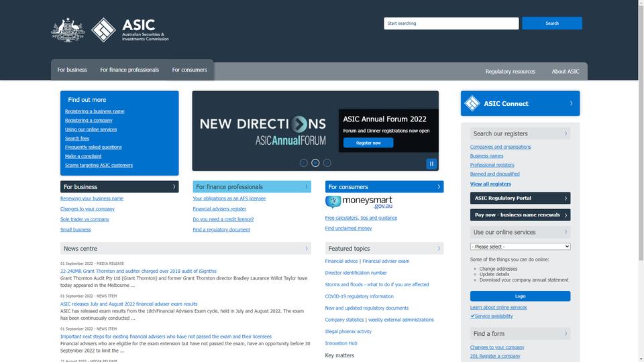
Task: Open About ASIC menu item
Action: (565, 72)
